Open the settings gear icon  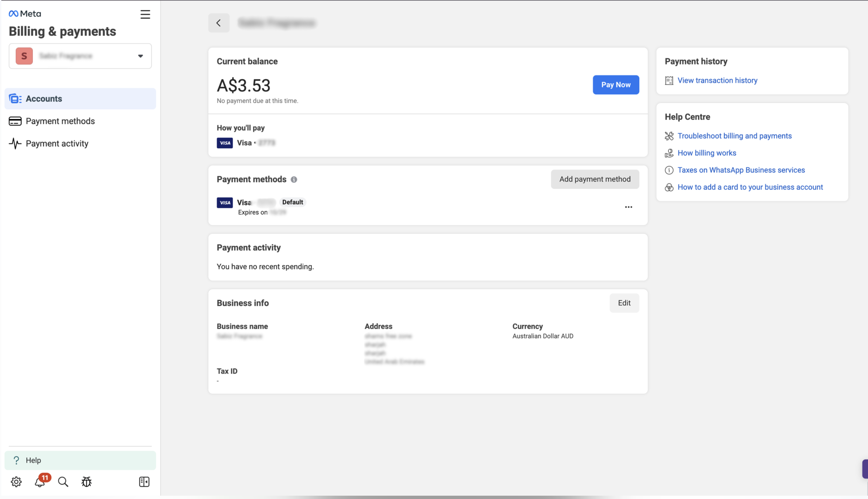coord(16,481)
